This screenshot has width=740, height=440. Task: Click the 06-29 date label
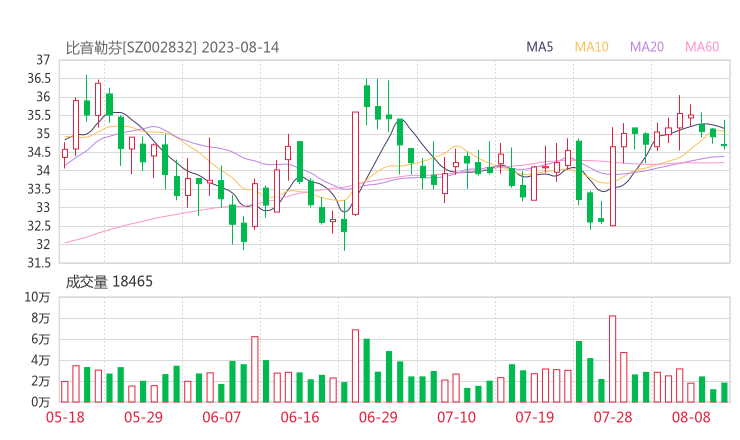coord(378,417)
